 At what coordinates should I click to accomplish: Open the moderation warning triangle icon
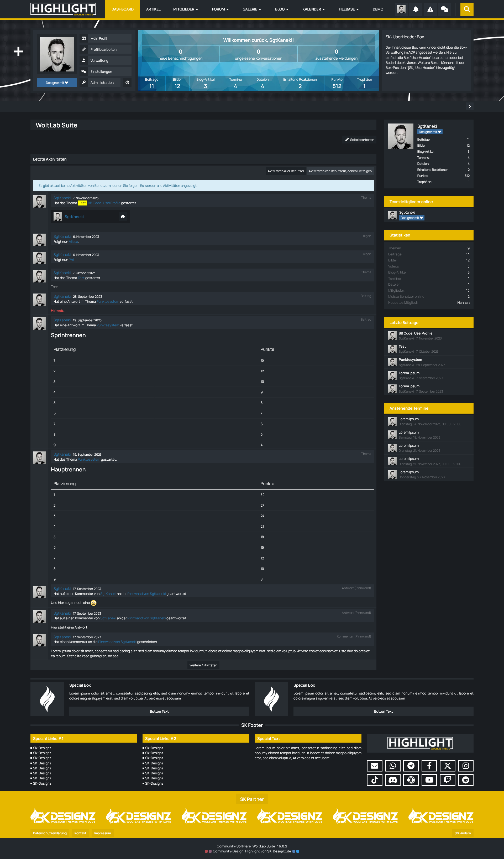coord(430,9)
